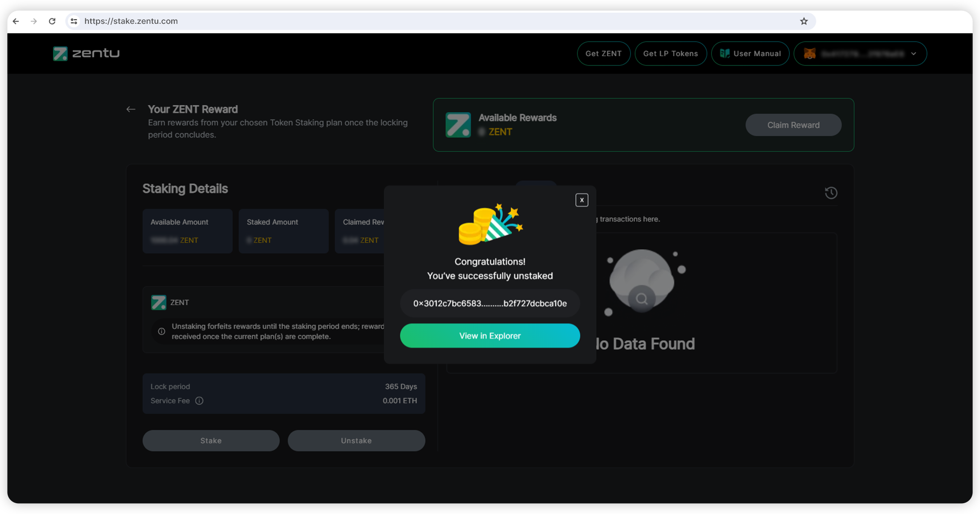
Task: Click the Unstake button
Action: click(x=356, y=441)
